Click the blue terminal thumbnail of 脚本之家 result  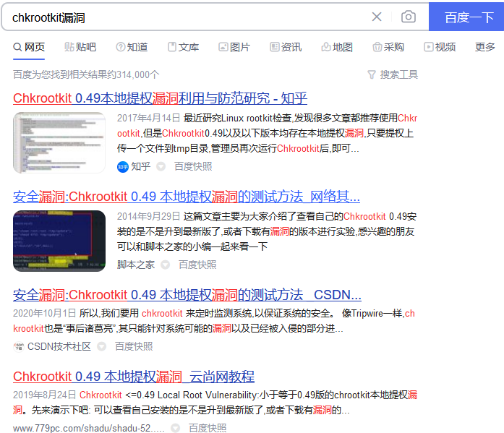tap(59, 241)
